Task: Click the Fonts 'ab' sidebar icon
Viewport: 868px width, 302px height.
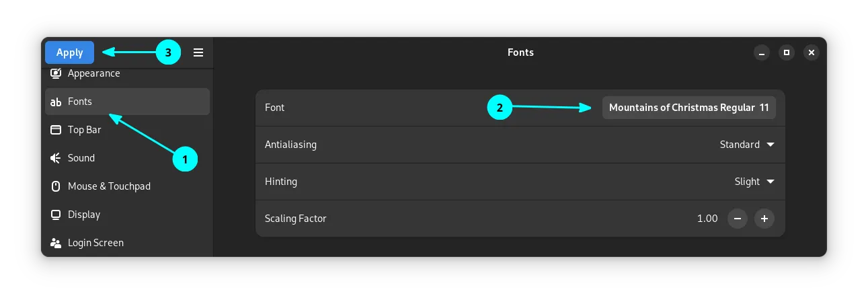Action: click(x=56, y=102)
